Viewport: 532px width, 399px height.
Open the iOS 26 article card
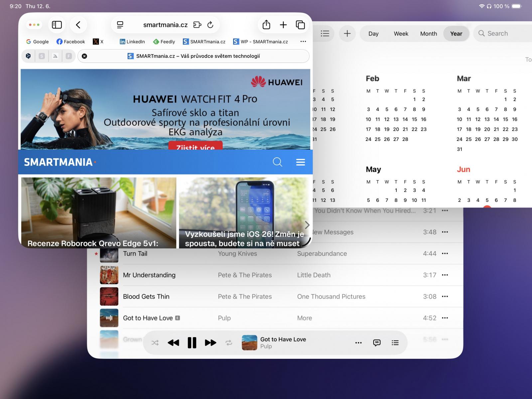click(x=244, y=213)
